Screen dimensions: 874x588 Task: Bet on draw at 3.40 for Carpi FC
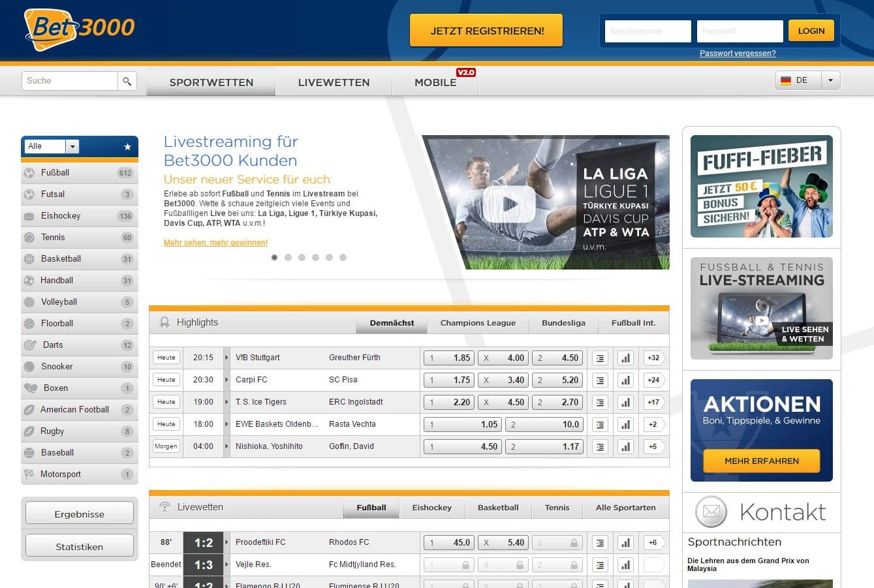503,380
